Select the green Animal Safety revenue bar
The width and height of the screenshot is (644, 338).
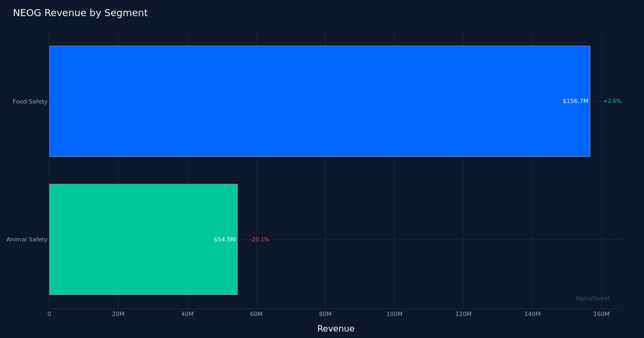coord(143,239)
